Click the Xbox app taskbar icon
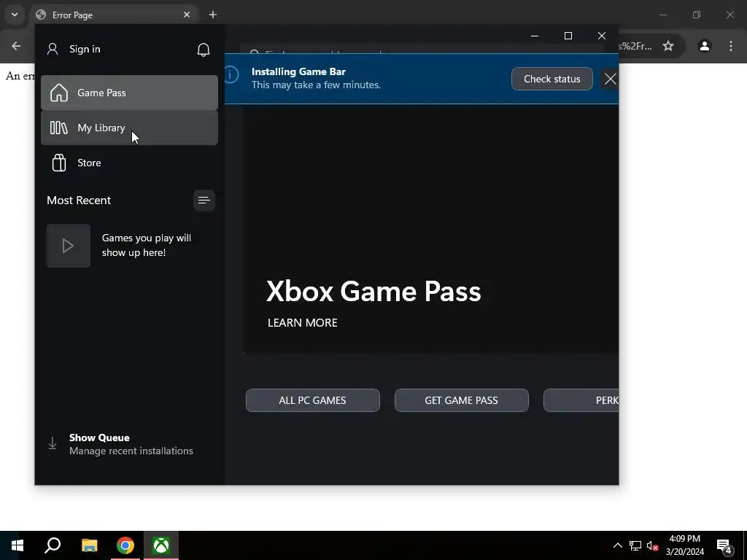 (161, 545)
